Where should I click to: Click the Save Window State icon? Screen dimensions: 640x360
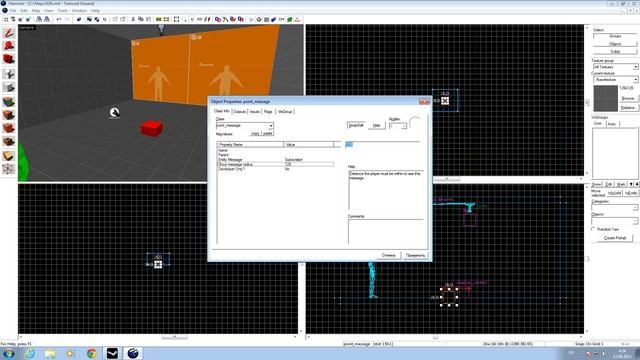coord(47,19)
